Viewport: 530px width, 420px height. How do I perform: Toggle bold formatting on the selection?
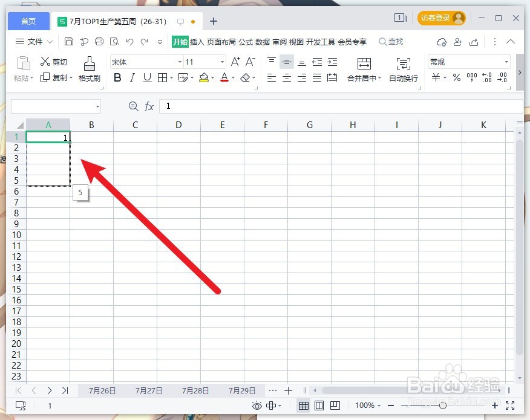tap(117, 77)
